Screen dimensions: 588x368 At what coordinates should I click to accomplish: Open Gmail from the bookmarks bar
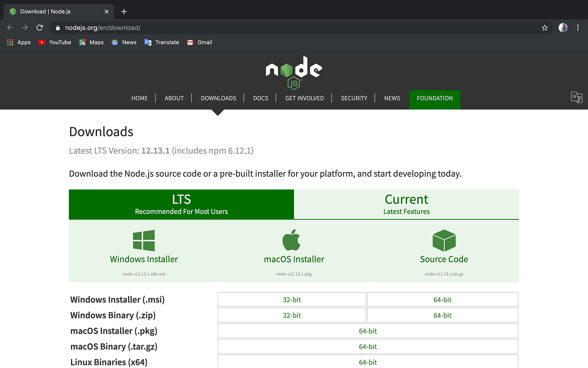(x=200, y=42)
